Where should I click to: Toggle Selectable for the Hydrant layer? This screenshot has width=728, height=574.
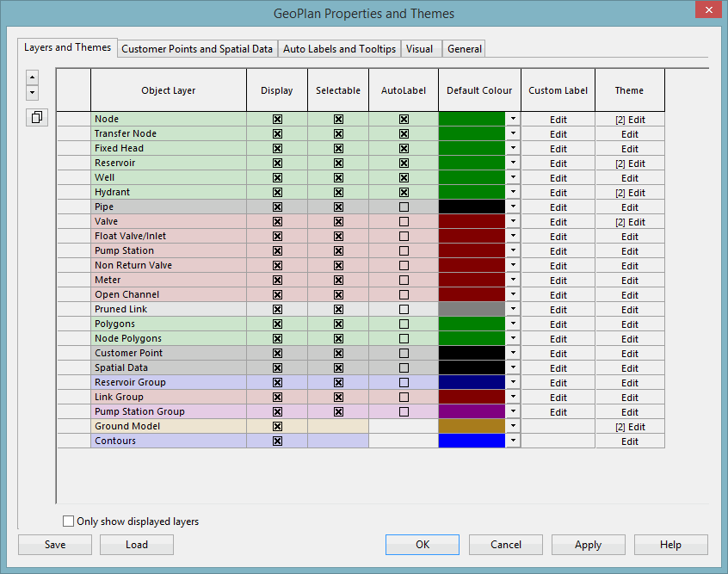pos(338,192)
